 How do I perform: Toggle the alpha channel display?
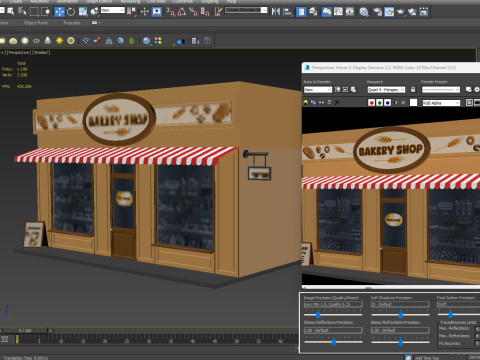[x=395, y=103]
